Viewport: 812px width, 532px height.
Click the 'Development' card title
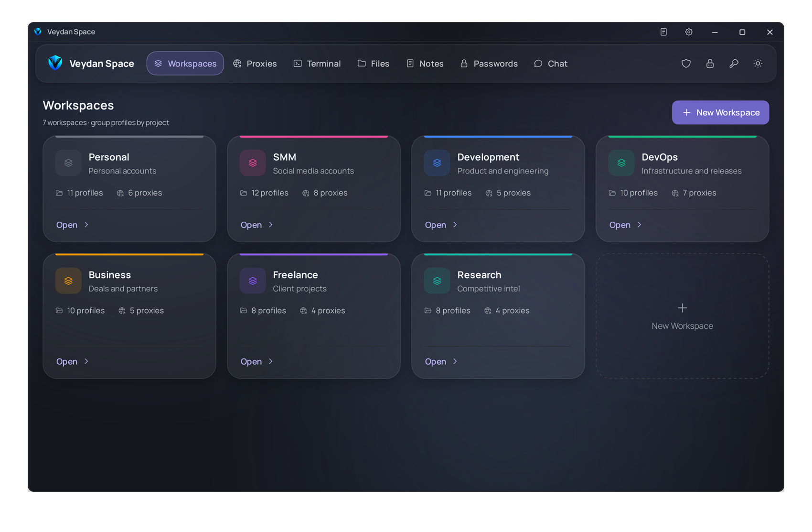click(488, 157)
